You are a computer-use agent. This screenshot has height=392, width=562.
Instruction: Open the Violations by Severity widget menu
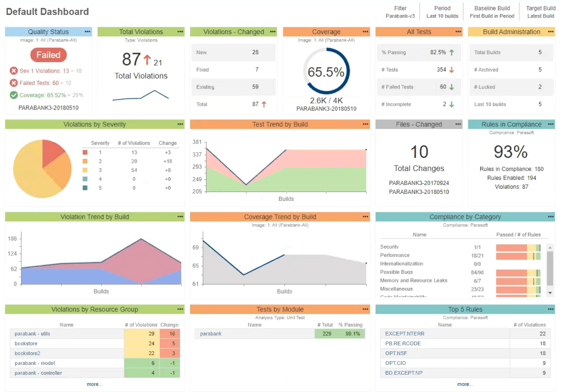(x=180, y=124)
